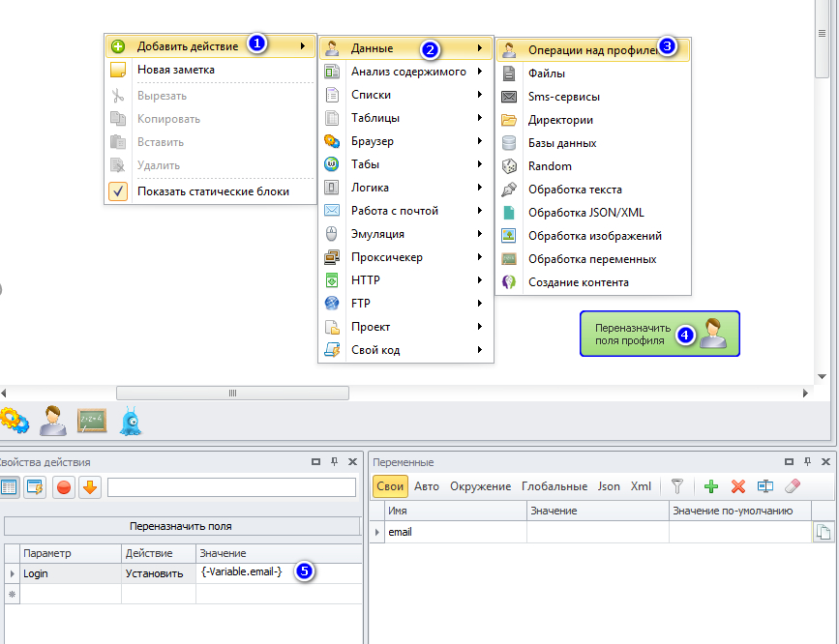Viewport: 839px width, 644px height.
Task: Select the Переназначить поля профиля action block
Action: [659, 334]
